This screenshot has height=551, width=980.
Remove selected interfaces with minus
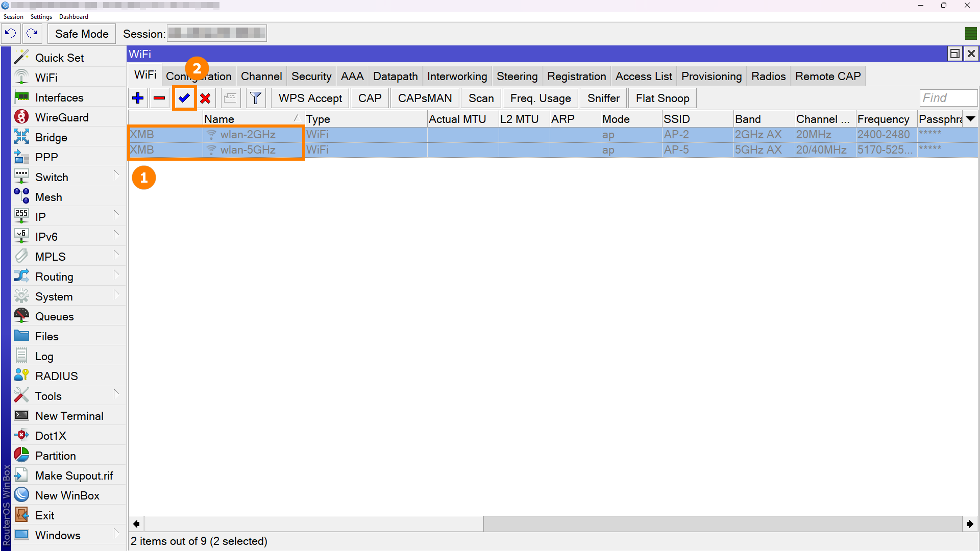(159, 98)
